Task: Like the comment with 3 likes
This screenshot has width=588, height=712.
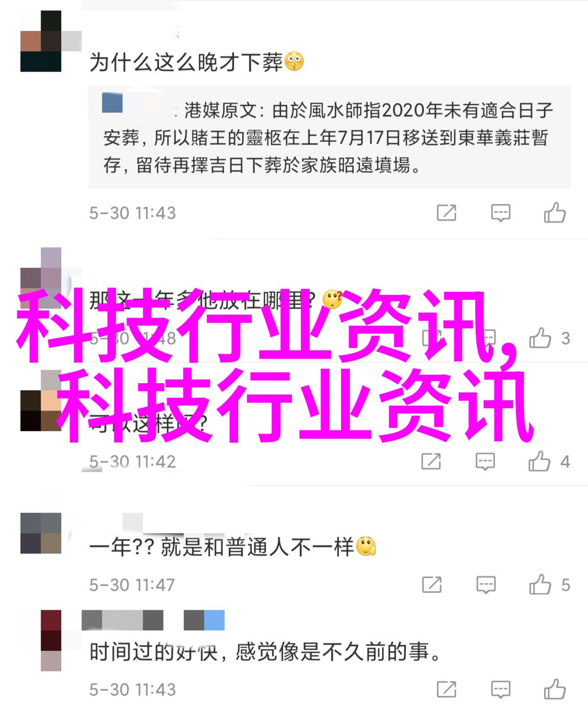Action: (540, 338)
